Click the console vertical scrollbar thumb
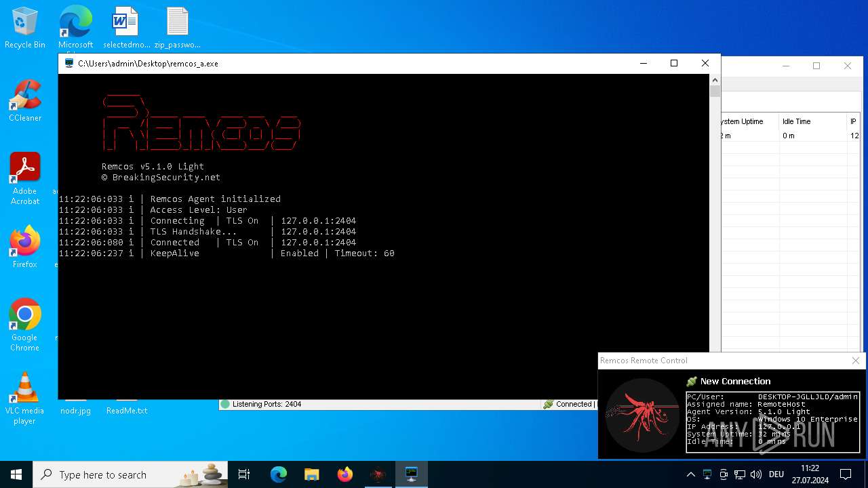The width and height of the screenshot is (868, 488). point(715,91)
